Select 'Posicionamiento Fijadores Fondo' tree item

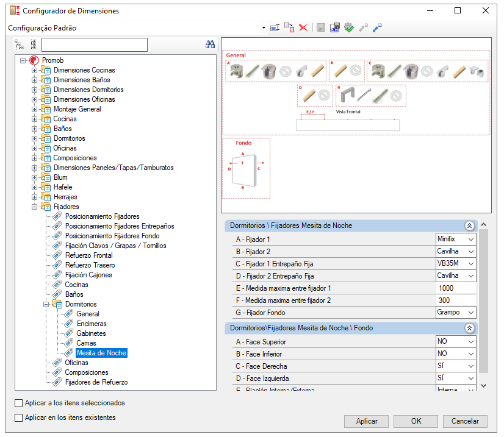(112, 236)
